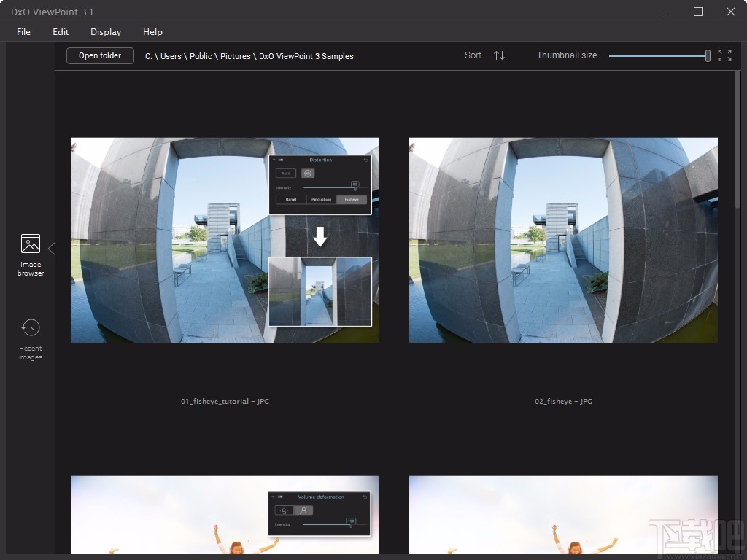Click the Sort label
The height and width of the screenshot is (560, 747).
pos(473,55)
